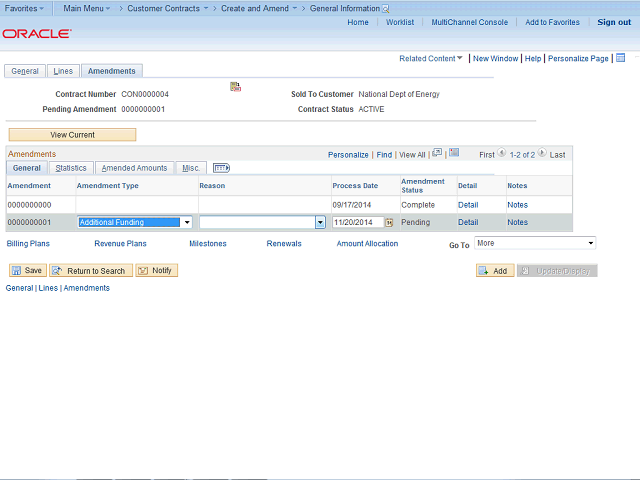
Task: Open the Help link
Action: point(533,58)
